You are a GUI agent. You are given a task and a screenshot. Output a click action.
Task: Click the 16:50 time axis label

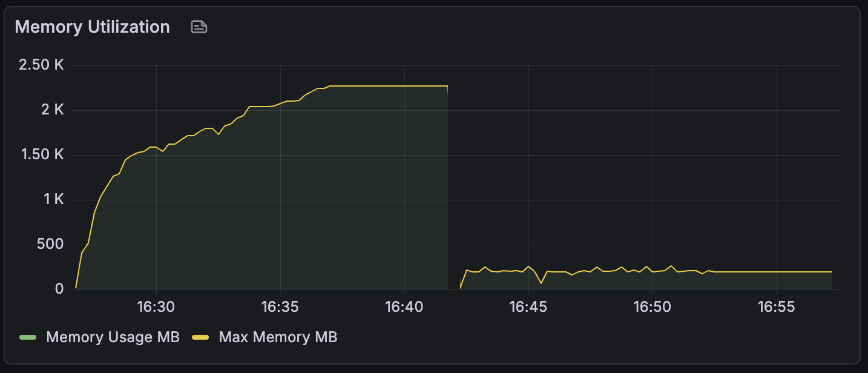pos(653,307)
